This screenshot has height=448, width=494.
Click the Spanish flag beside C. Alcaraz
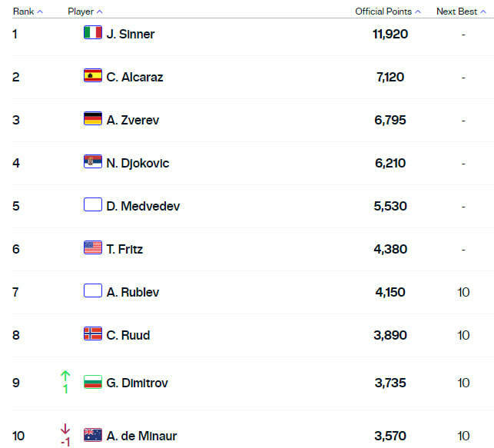[x=92, y=76]
